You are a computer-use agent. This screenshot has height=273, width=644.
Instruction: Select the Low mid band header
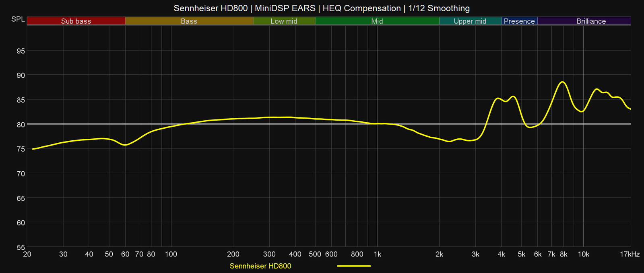coord(284,21)
